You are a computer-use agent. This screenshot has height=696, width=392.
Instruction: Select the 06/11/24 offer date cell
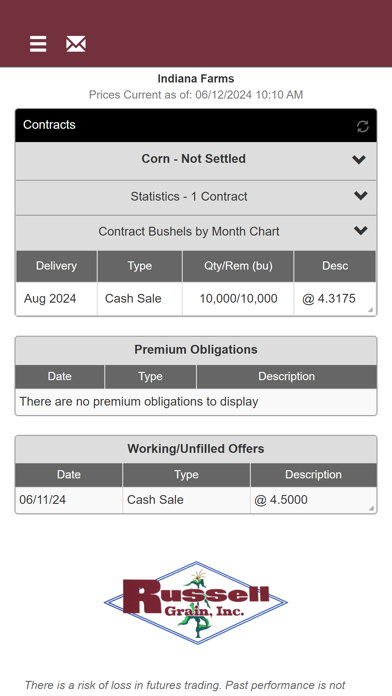[x=69, y=500]
